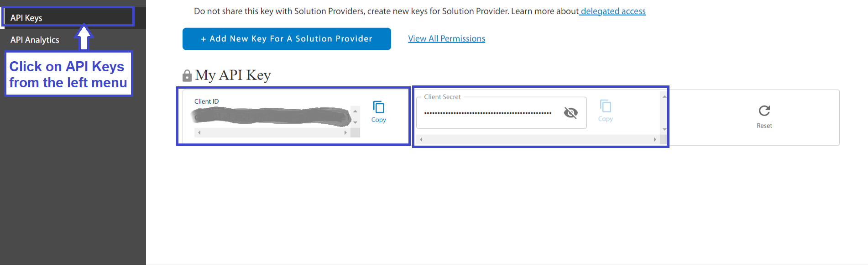868x265 pixels.
Task: Click Client Secret panel scroll-left arrow
Action: coord(421,139)
